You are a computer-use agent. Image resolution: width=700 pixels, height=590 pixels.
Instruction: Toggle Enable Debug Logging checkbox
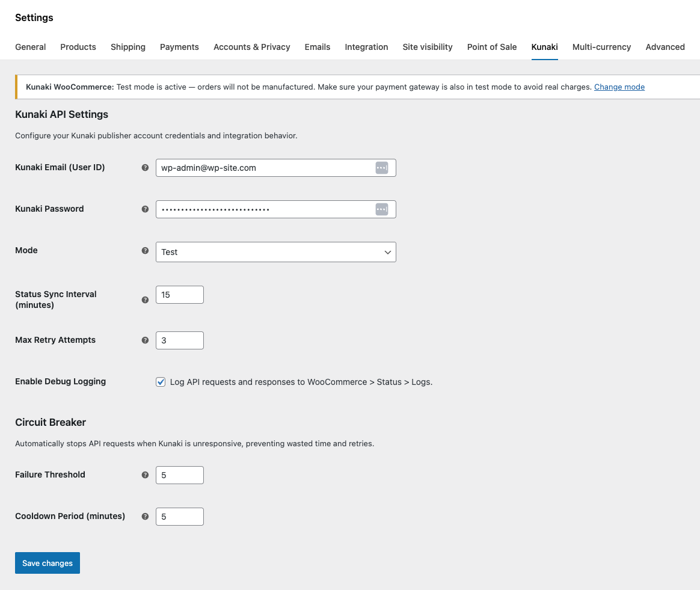161,382
